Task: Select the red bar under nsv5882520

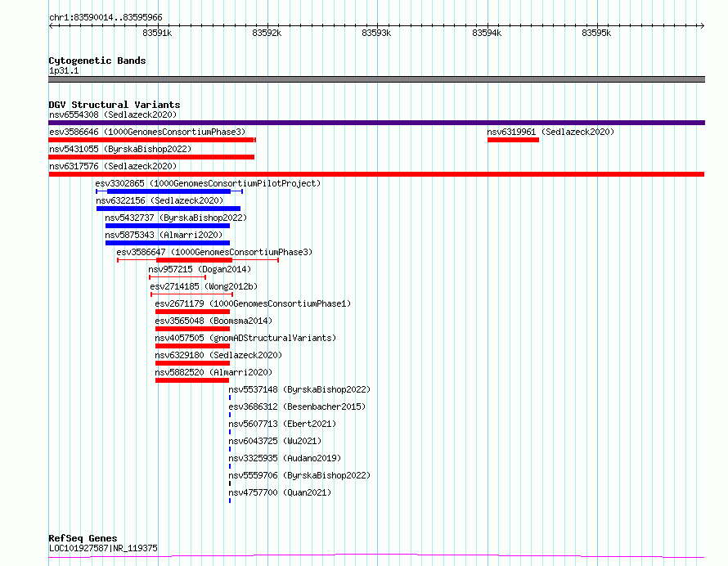Action: (x=192, y=380)
